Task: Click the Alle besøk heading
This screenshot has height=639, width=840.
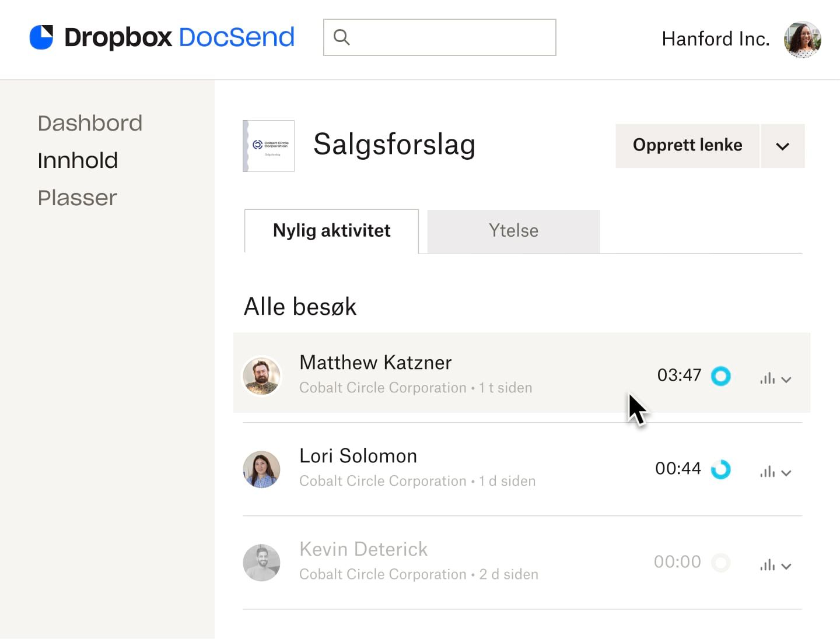Action: click(300, 307)
